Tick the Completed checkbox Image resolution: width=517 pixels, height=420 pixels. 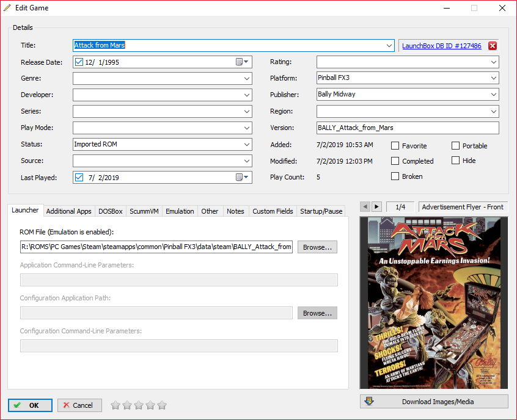[x=395, y=161]
